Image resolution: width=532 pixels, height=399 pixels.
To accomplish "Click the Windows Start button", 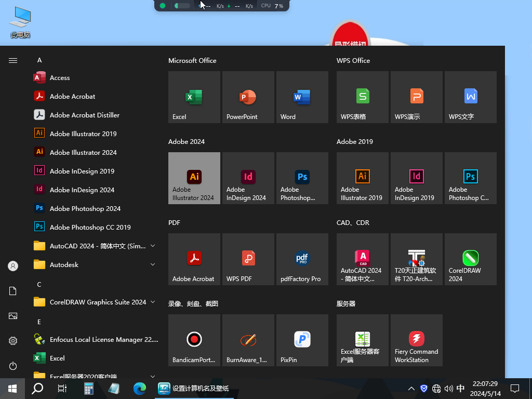I will click(12, 389).
